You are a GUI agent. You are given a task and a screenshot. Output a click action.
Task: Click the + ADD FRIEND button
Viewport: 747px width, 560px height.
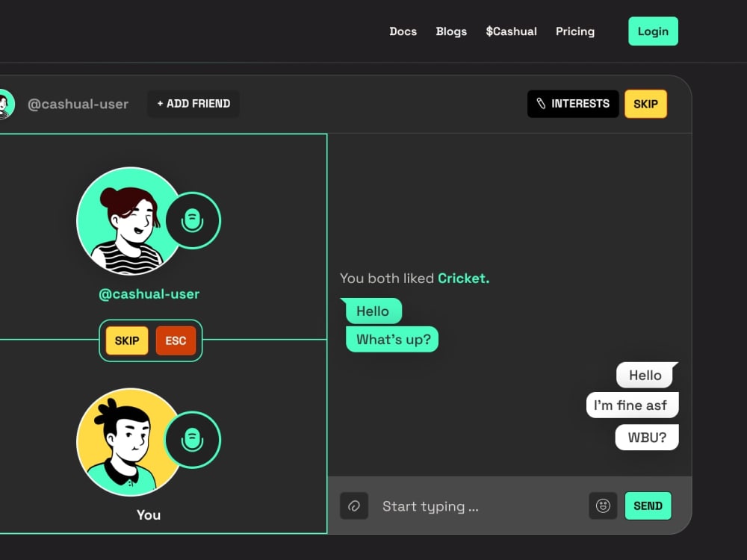pos(193,104)
